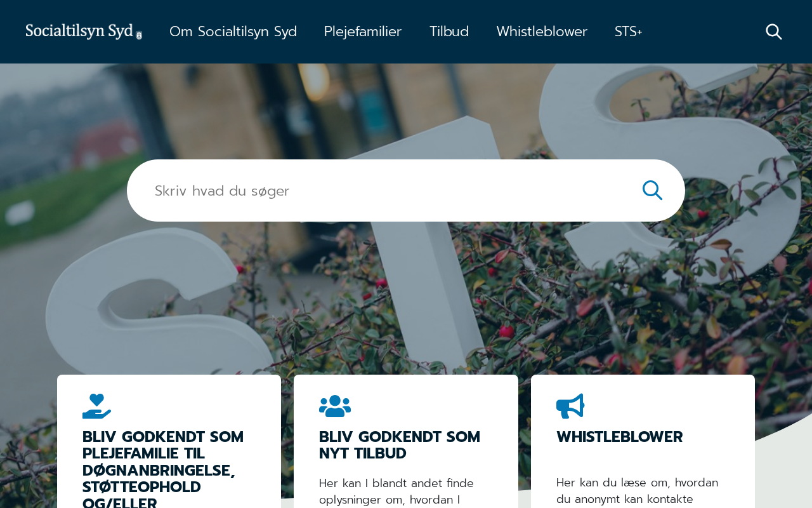Submit search with the blue magnifier icon
Screen dimensions: 812x508
(652, 190)
